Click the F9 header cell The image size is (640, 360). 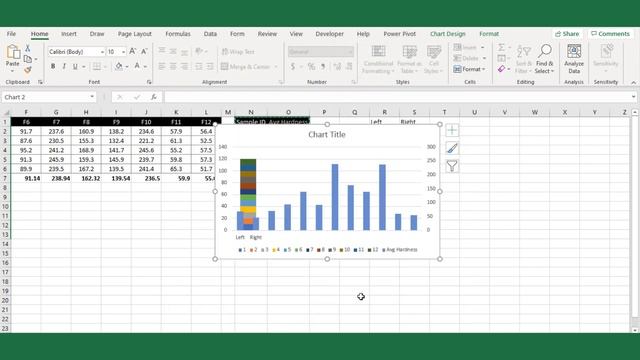(x=116, y=122)
